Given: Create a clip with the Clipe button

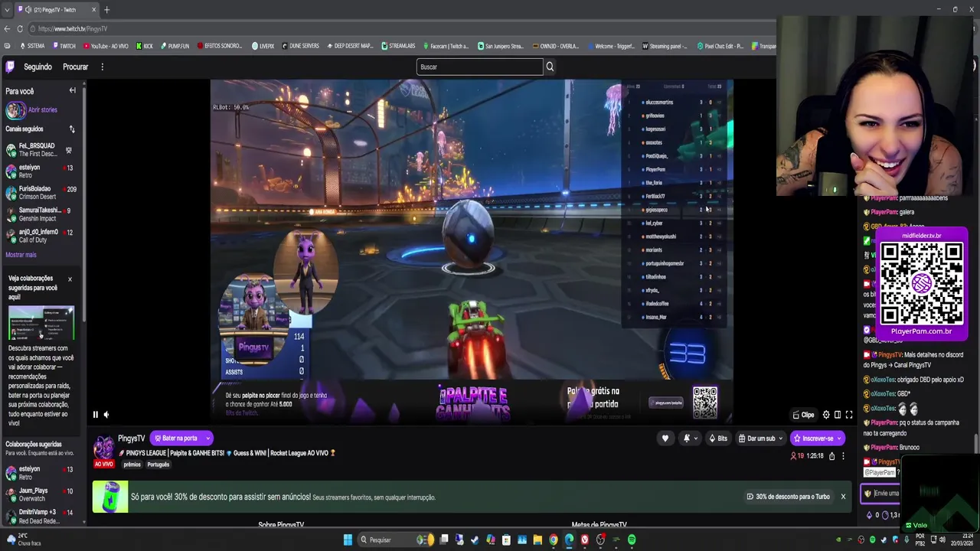Looking at the screenshot, I should coord(803,415).
